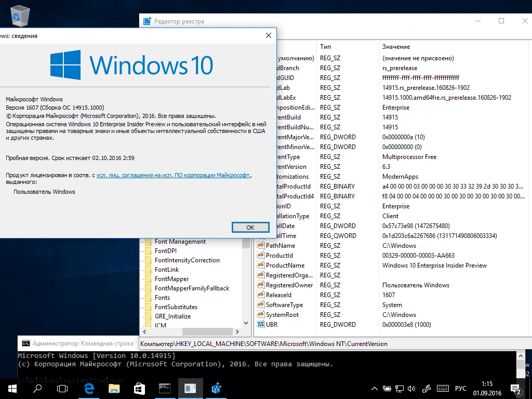Launch Microsoft Edge from taskbar
This screenshot has width=532, height=399.
[x=89, y=389]
